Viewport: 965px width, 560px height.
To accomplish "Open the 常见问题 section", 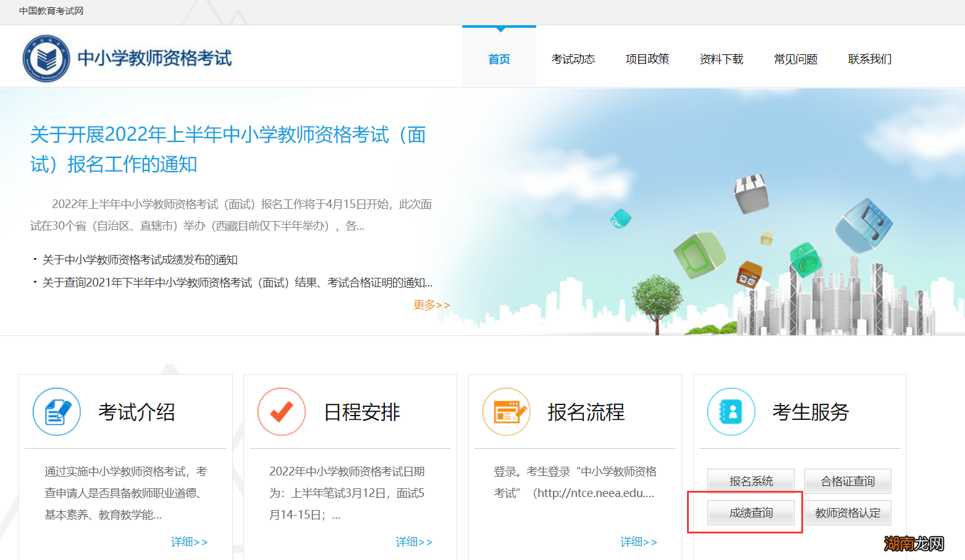I will [x=795, y=59].
